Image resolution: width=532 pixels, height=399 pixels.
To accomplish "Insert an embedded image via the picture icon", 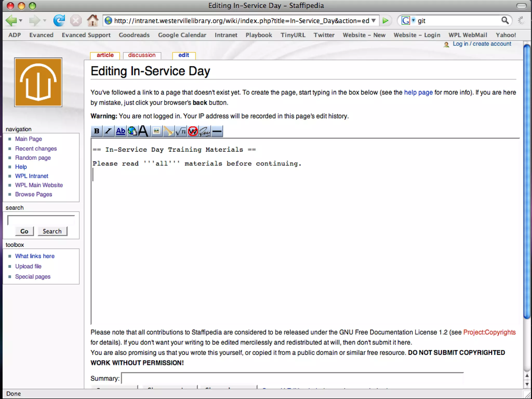I will 156,131.
